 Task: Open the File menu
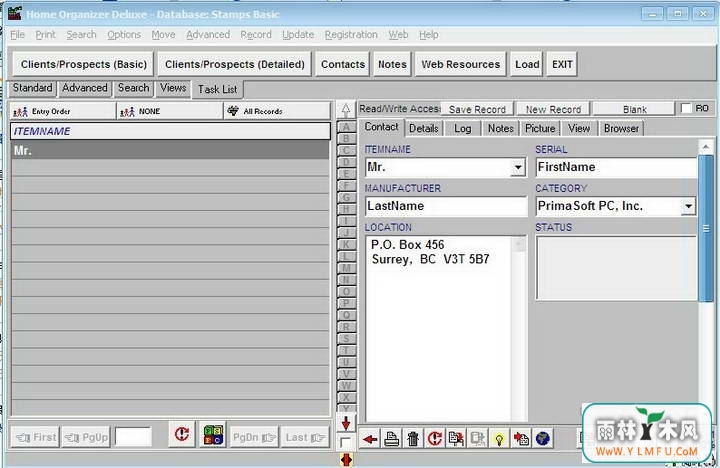click(17, 34)
